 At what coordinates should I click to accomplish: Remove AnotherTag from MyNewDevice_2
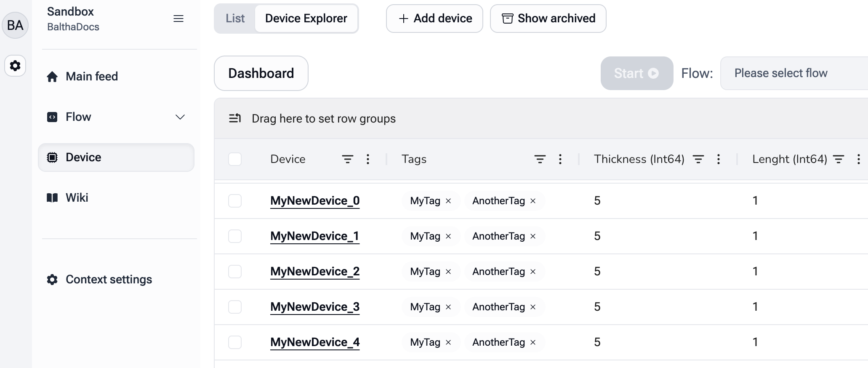coord(533,272)
